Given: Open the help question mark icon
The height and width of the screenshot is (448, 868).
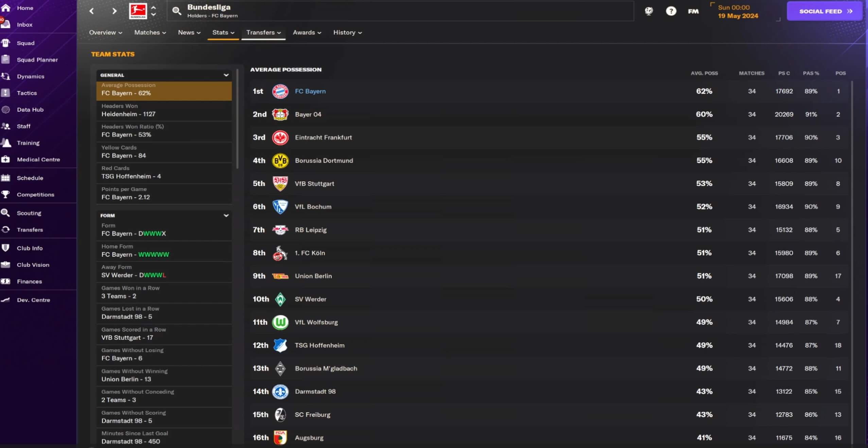Looking at the screenshot, I should click(671, 11).
